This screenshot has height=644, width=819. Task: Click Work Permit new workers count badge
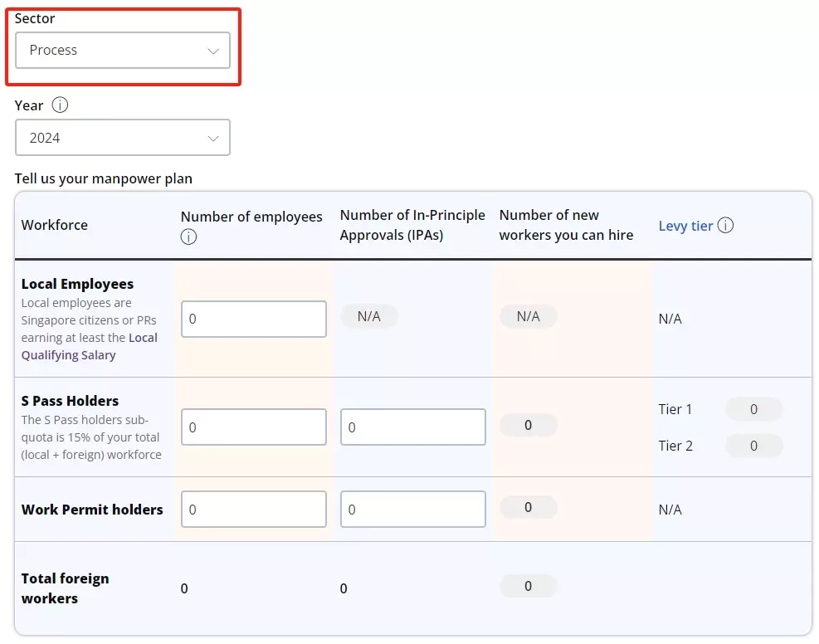(528, 507)
